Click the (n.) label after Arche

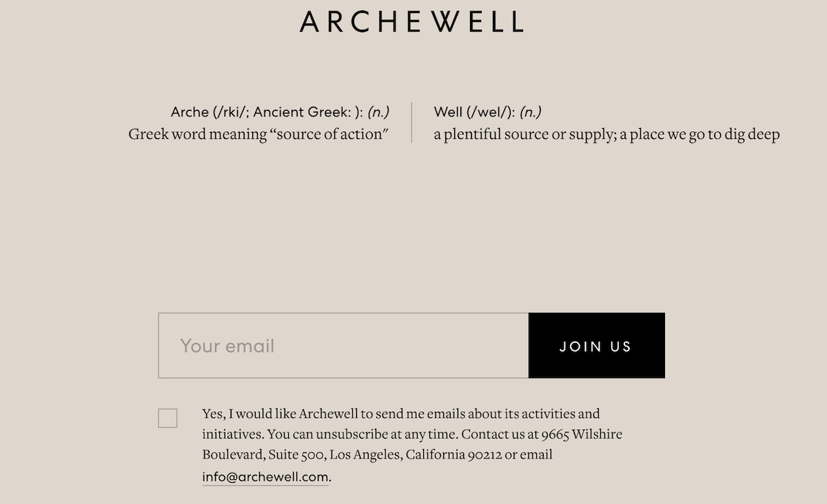point(378,112)
